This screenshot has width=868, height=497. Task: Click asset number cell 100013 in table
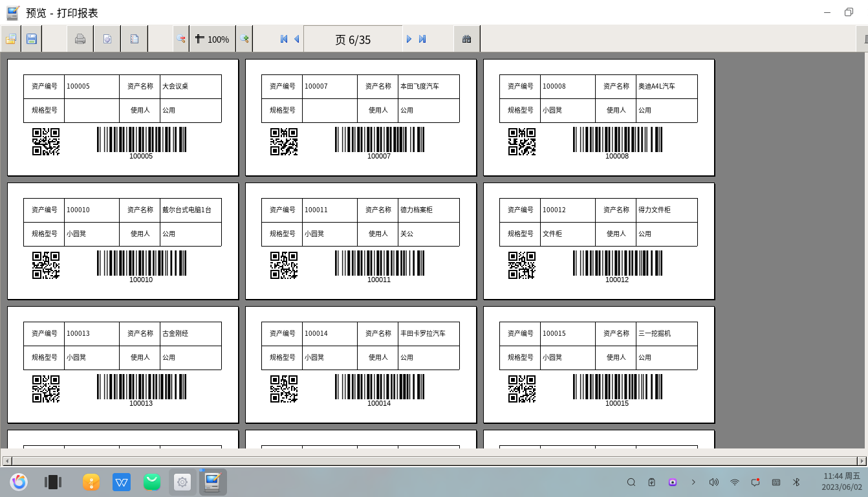coord(92,334)
